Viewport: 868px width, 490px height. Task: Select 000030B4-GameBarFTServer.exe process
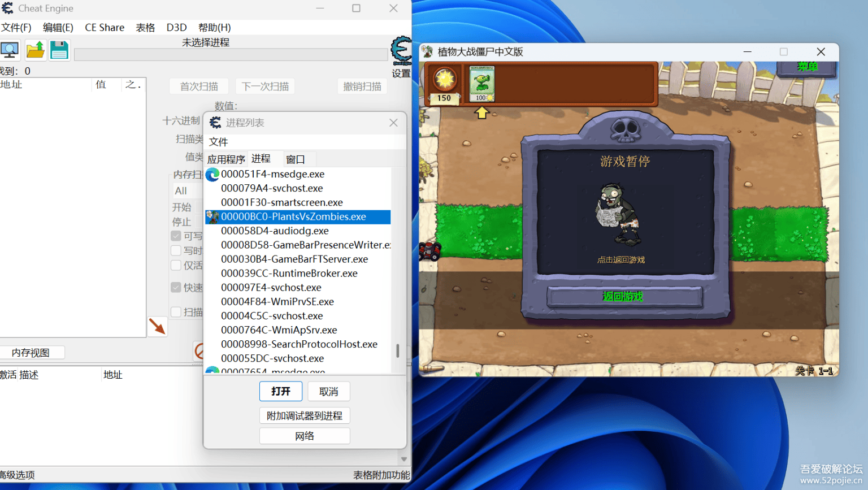tap(298, 259)
